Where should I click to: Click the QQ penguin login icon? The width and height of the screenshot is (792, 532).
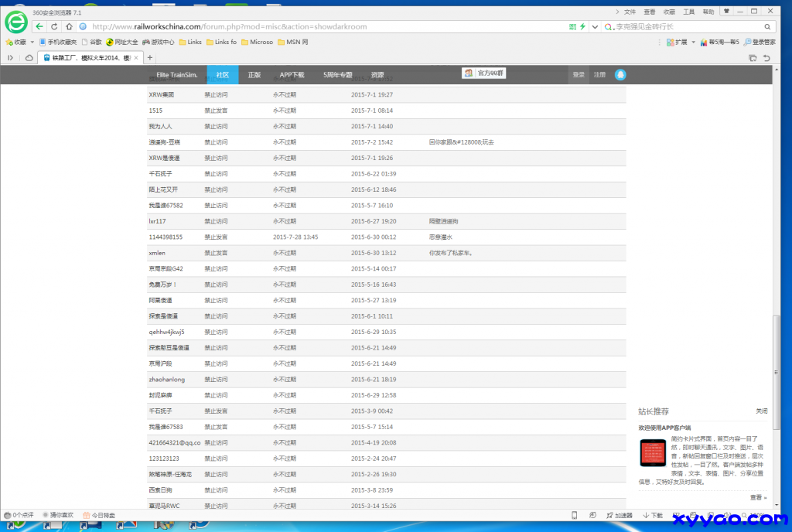tap(621, 75)
